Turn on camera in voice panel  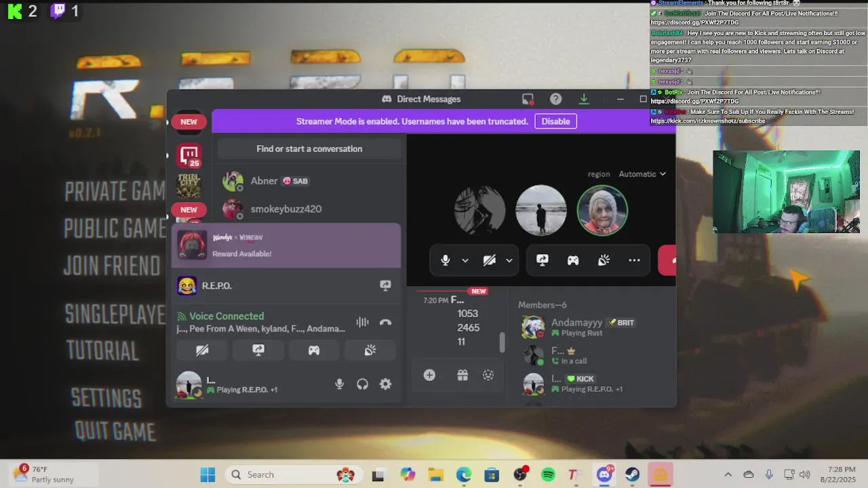coord(202,350)
